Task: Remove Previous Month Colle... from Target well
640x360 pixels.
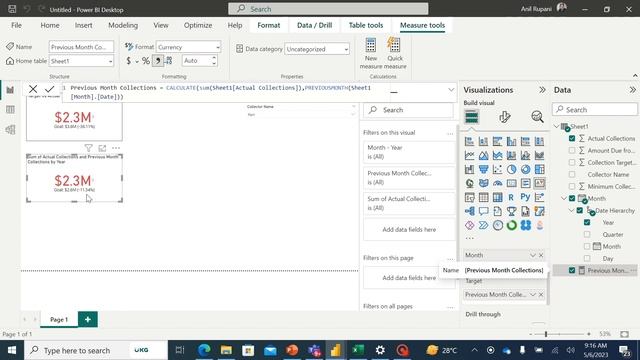Action: point(541,294)
